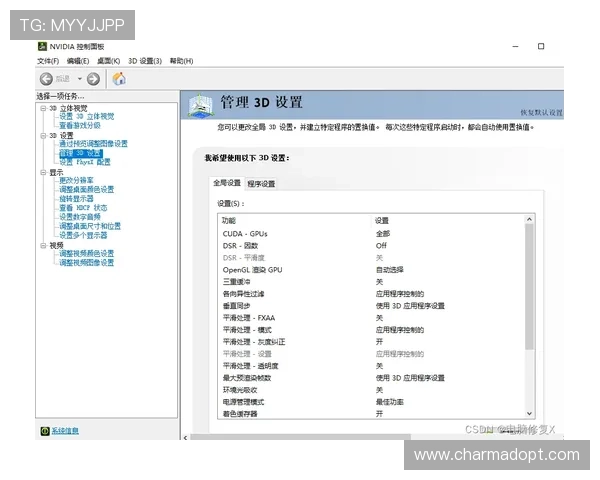Open the 文件(F) menu
Viewport: 600px width, 480px height.
(x=48, y=61)
